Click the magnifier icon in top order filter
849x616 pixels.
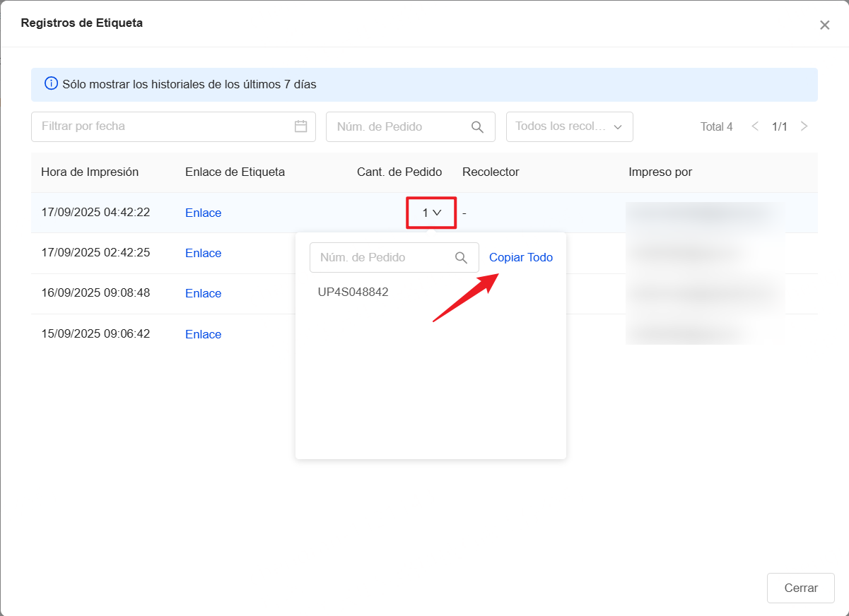tap(477, 127)
